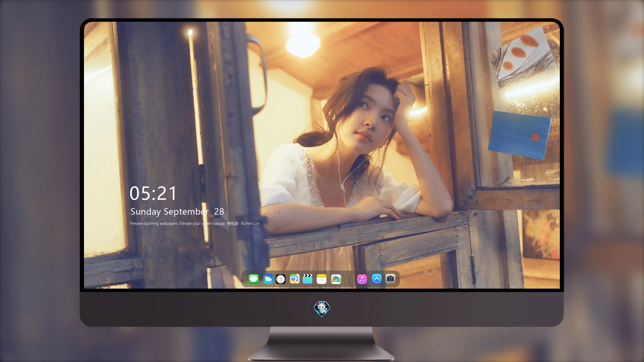Viewport: 644px width, 362px height.
Task: Click the 05:21 clock display
Action: [153, 193]
